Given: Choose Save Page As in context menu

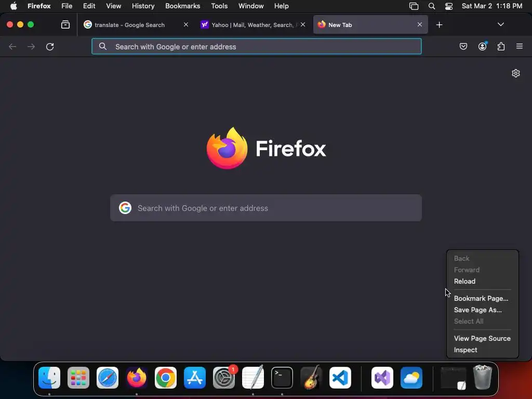Looking at the screenshot, I should pos(478,310).
